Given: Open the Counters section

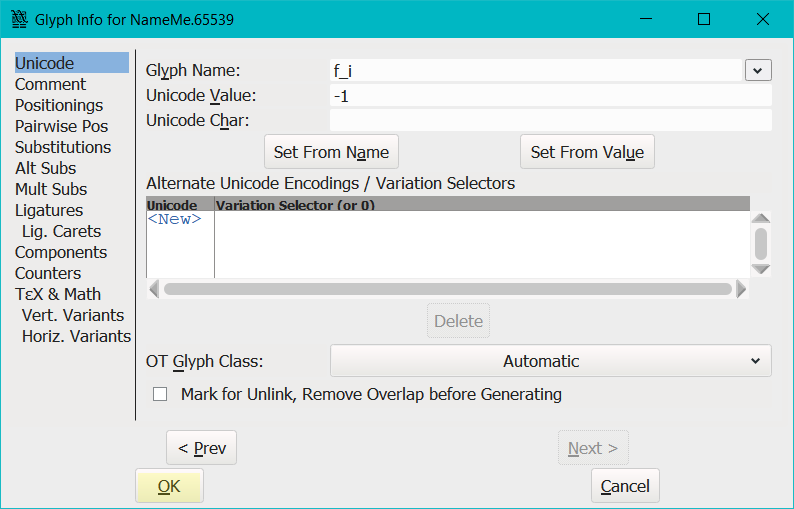Looking at the screenshot, I should [x=48, y=273].
